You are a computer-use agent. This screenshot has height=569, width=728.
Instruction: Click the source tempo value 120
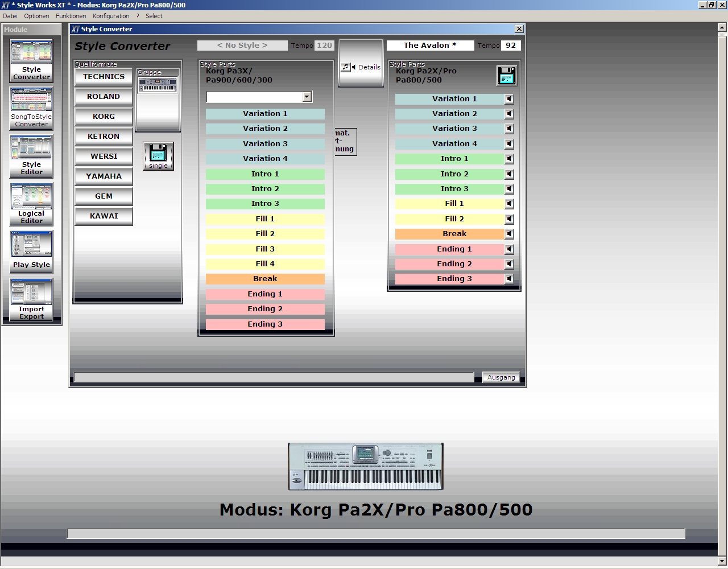coord(324,46)
